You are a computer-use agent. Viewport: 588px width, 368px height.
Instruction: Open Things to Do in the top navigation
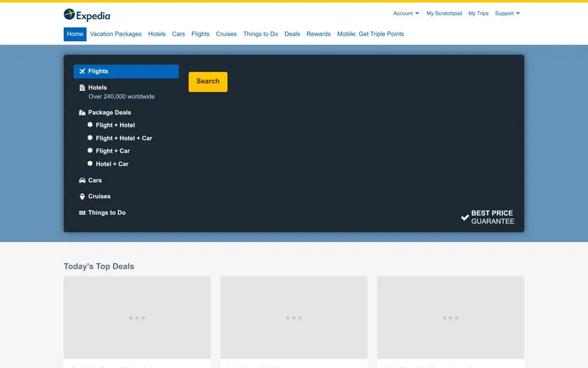261,34
